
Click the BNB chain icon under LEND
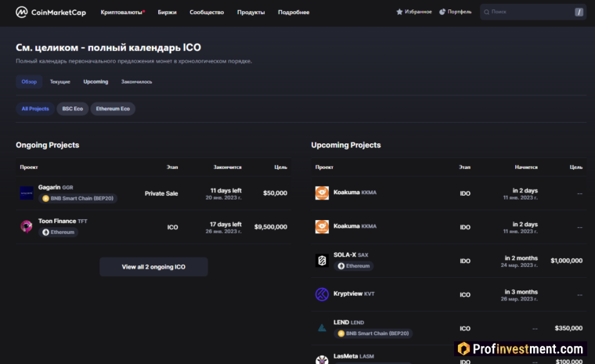341,333
